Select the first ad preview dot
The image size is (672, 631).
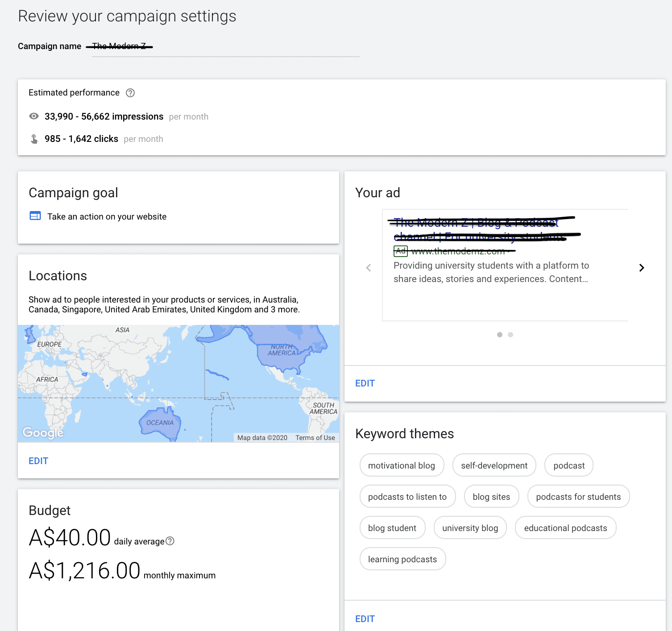pyautogui.click(x=500, y=335)
